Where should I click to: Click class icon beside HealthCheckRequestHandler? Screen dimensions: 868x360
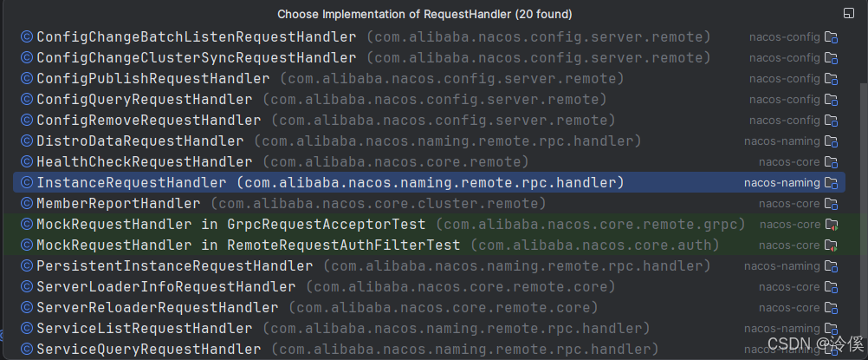tap(27, 162)
